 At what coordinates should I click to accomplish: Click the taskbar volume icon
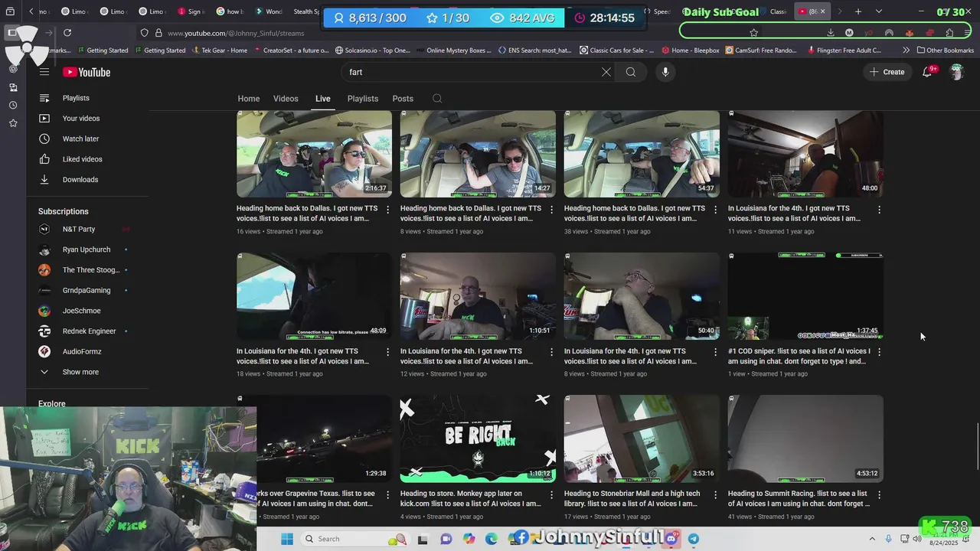click(916, 539)
